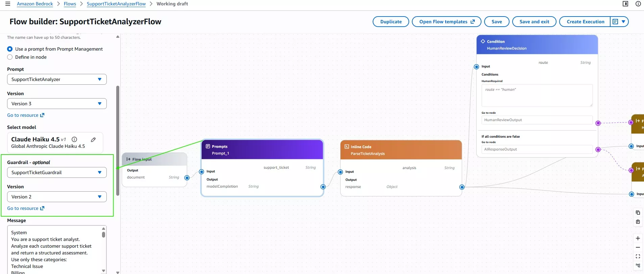The width and height of the screenshot is (644, 274).
Task: Select 'Use a prompt from Prompt Management' radio
Action: point(10,49)
